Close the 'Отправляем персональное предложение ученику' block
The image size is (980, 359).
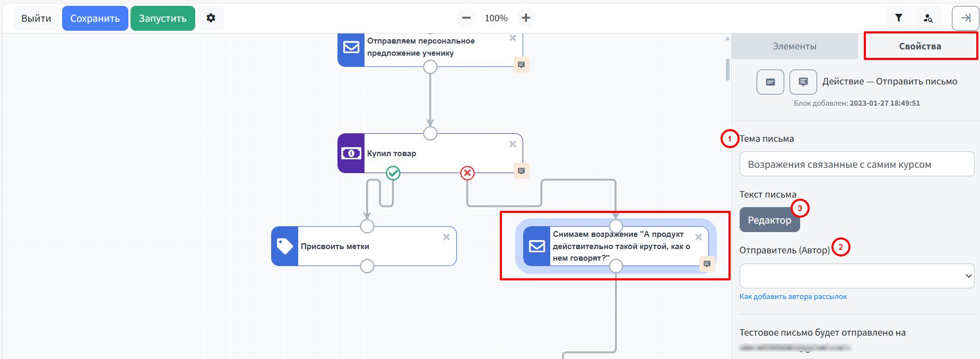click(513, 38)
